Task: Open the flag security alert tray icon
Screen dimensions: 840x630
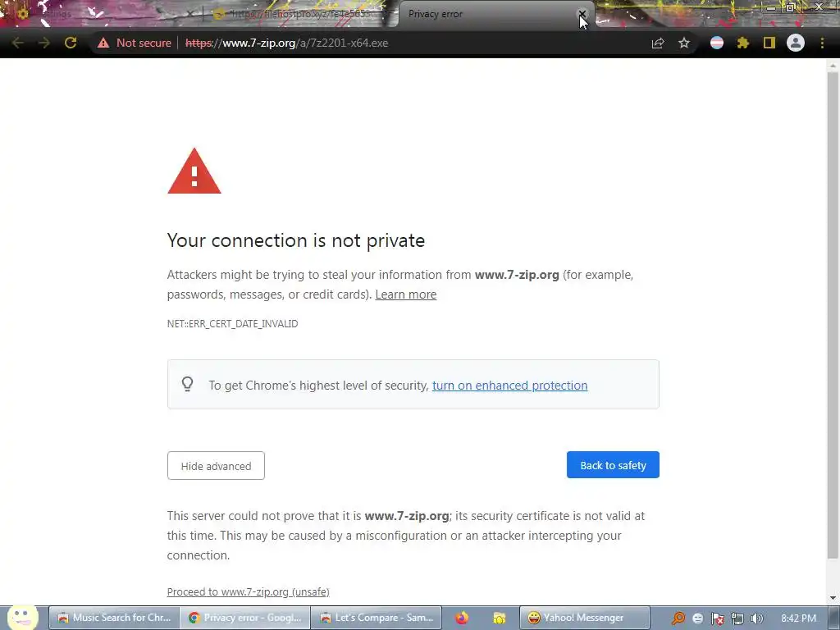Action: 717,619
